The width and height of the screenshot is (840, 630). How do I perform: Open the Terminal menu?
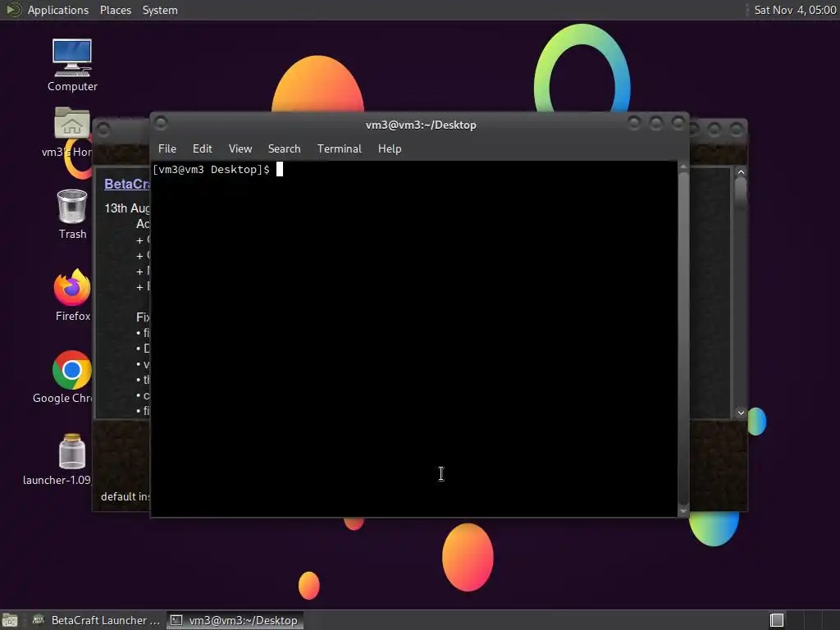(x=339, y=148)
